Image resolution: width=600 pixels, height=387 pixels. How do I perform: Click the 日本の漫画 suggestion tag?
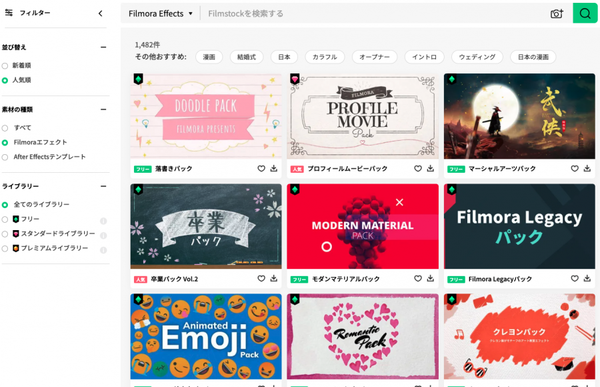[533, 57]
